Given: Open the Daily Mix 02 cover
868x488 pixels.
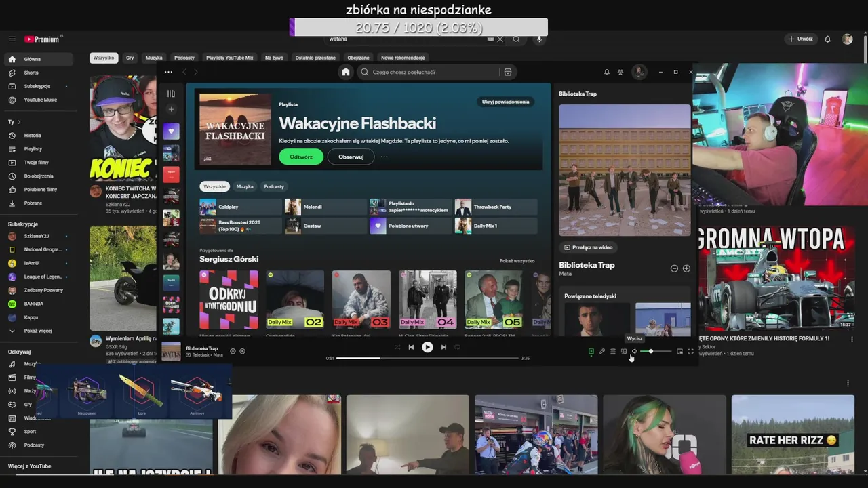Looking at the screenshot, I should [x=295, y=300].
